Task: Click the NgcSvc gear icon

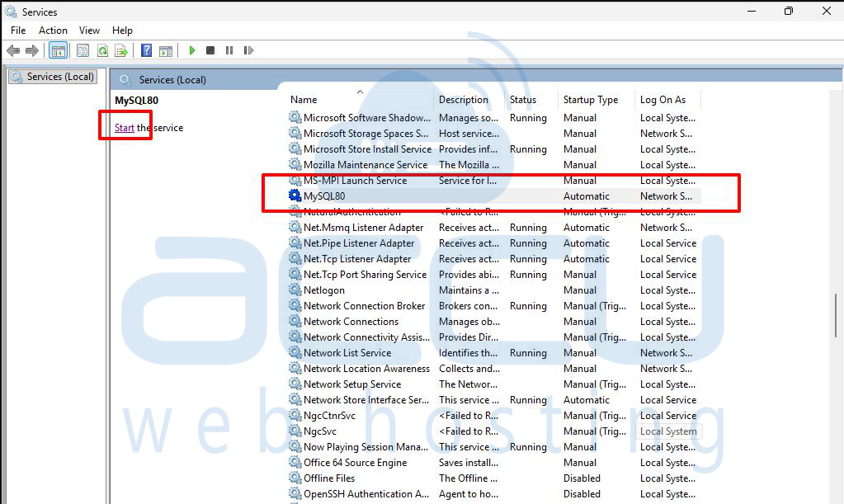Action: (x=295, y=431)
